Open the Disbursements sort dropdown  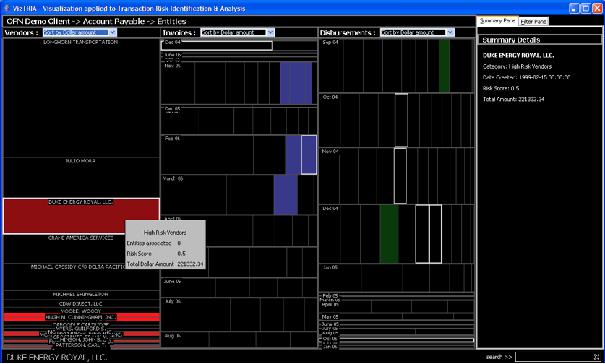pyautogui.click(x=450, y=32)
